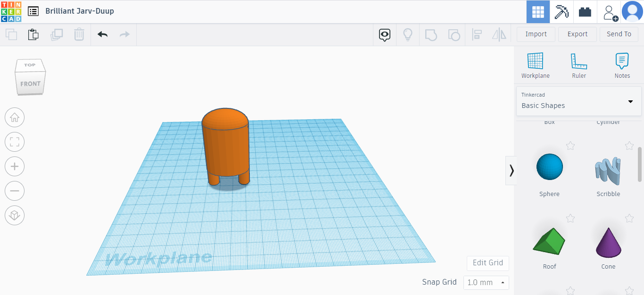Click the Edit Grid button
Viewport: 644px width, 295px height.
click(x=488, y=263)
